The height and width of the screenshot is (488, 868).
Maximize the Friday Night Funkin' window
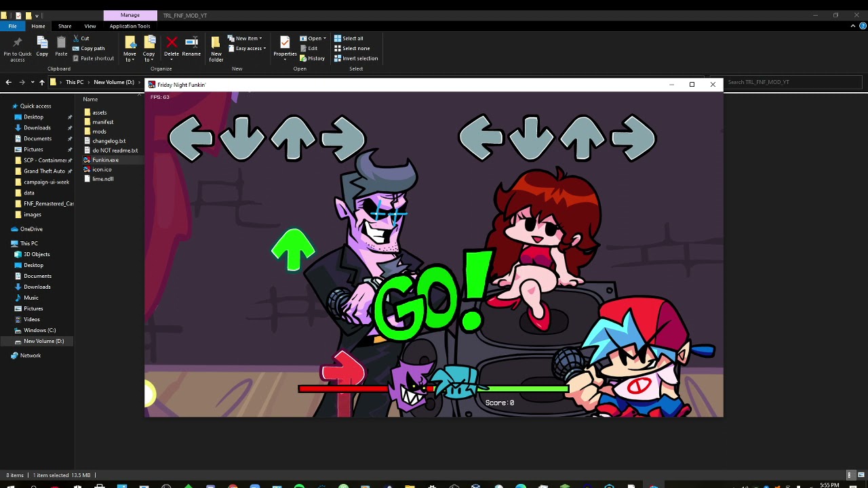pos(692,85)
